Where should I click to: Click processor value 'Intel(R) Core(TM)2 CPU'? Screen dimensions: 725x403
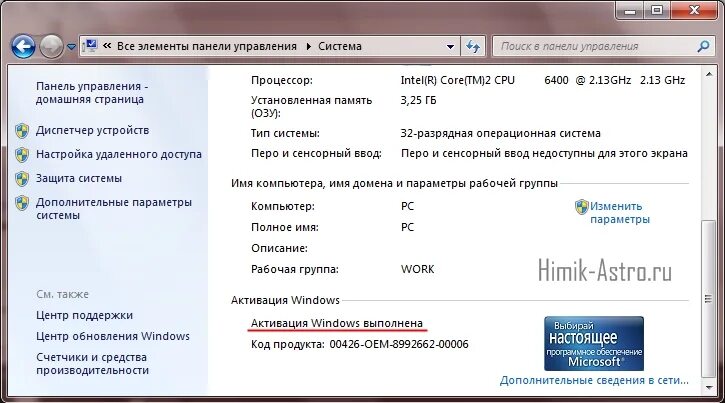[x=457, y=80]
